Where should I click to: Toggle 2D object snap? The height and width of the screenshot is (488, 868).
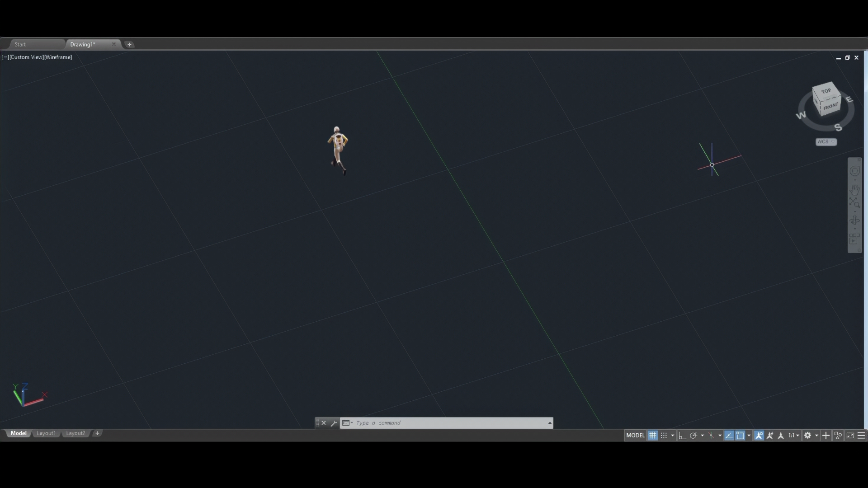click(x=740, y=436)
